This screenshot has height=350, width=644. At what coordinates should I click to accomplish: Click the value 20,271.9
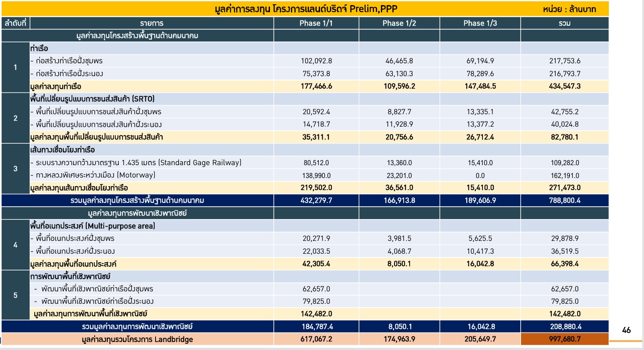coord(316,238)
